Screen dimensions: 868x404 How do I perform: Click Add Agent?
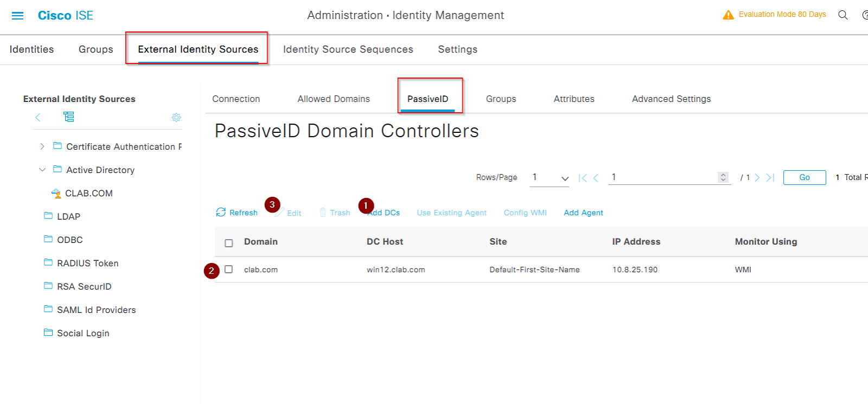pos(583,213)
